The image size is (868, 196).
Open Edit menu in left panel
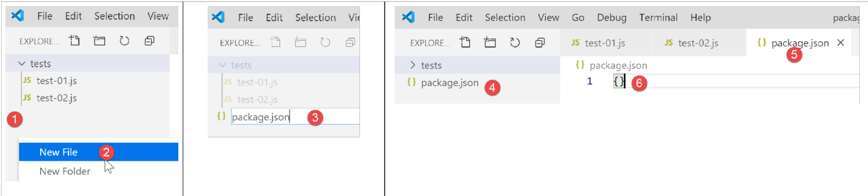(73, 16)
